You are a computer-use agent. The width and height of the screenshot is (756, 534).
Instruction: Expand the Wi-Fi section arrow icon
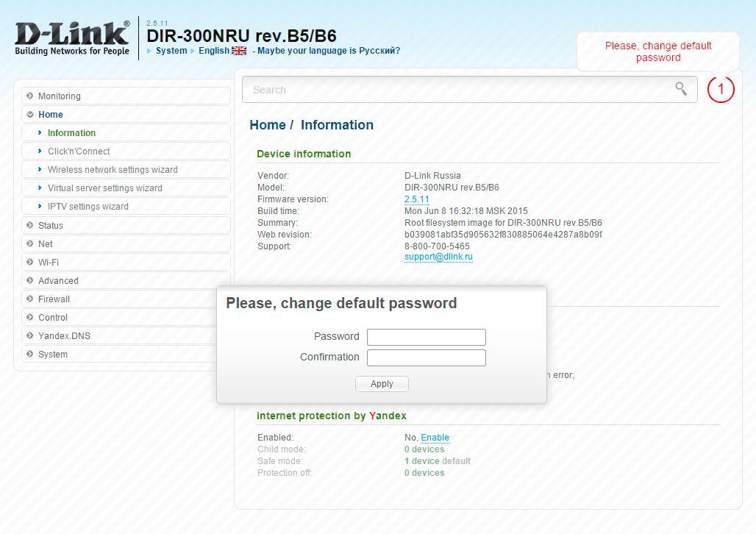point(30,262)
